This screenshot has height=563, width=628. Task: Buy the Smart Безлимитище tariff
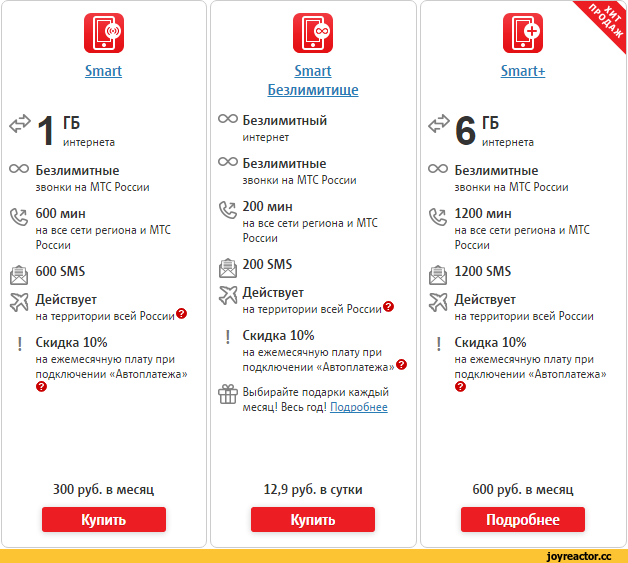[x=313, y=519]
